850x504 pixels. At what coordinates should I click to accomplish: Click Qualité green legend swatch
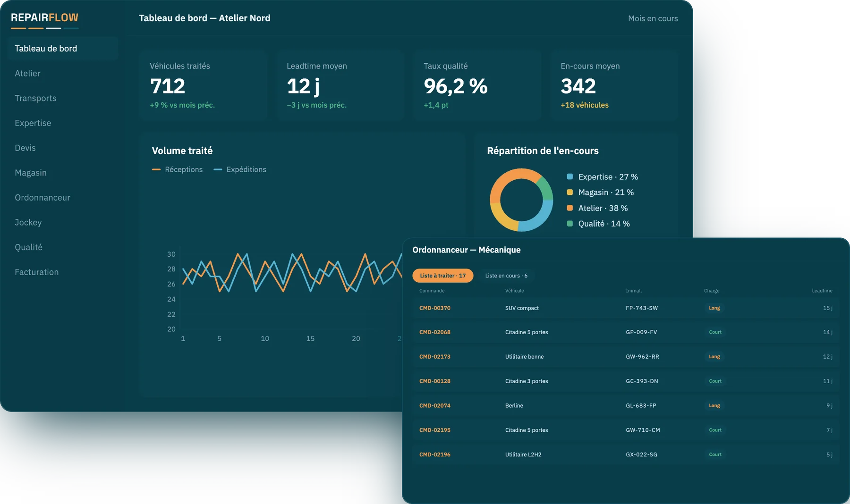tap(569, 223)
